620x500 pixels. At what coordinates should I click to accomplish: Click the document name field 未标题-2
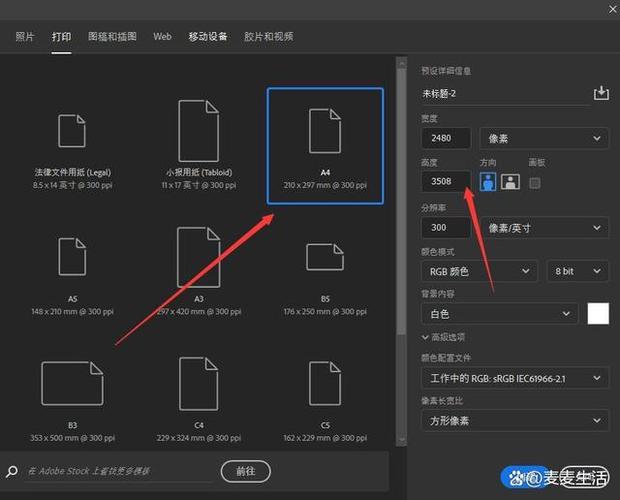pos(505,94)
